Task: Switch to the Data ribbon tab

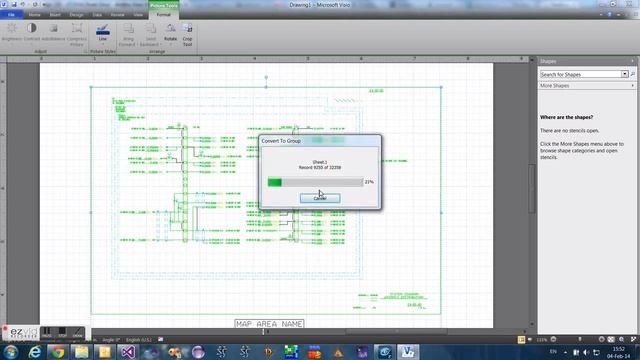Action: 97,15
